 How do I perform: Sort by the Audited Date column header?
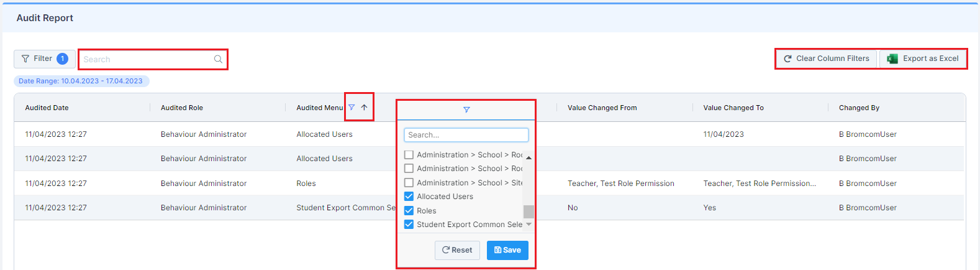[47, 108]
